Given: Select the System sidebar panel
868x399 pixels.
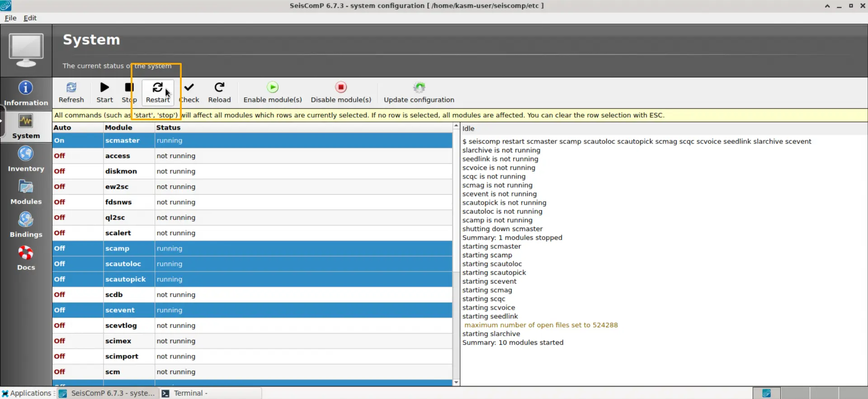Looking at the screenshot, I should click(26, 127).
